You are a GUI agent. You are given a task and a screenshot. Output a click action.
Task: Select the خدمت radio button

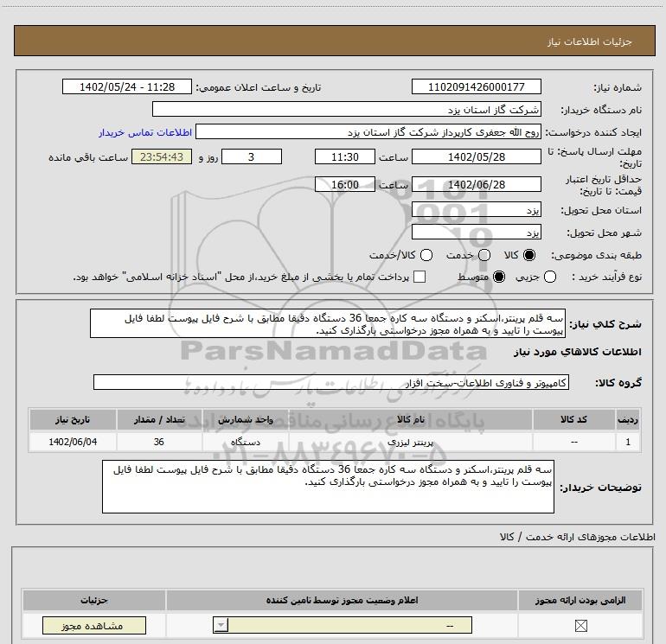pos(484,255)
